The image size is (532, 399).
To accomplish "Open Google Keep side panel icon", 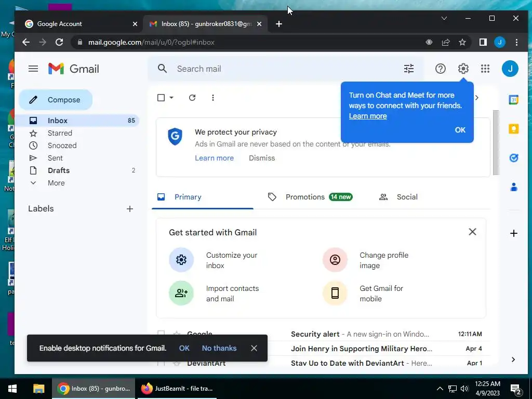I will 514,129.
